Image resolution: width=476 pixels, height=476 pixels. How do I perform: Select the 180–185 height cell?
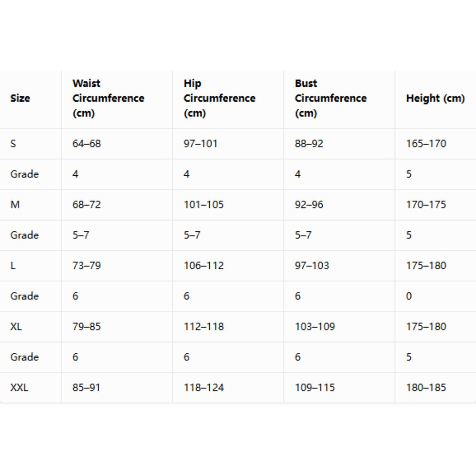[x=426, y=388]
